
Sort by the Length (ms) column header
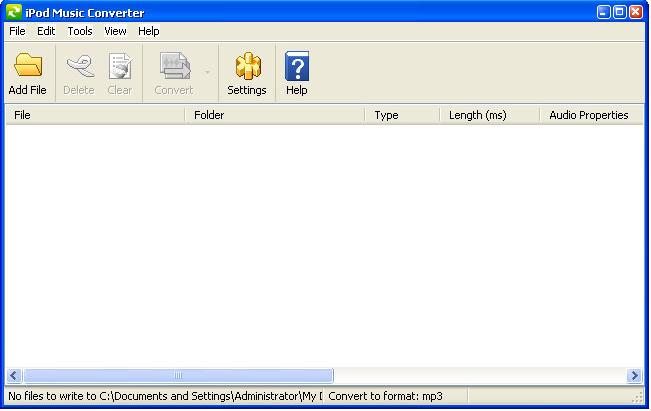[x=490, y=115]
